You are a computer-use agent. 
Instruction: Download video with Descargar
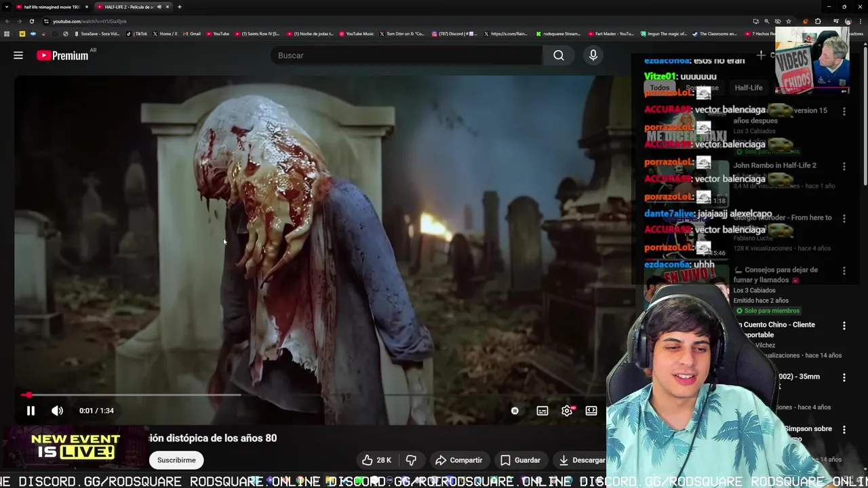coord(581,460)
